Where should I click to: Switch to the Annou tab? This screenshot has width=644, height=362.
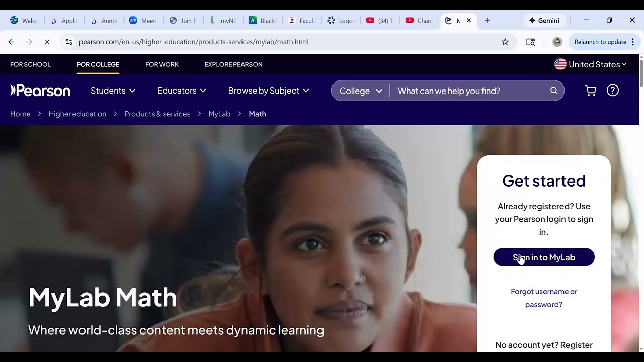click(x=104, y=20)
